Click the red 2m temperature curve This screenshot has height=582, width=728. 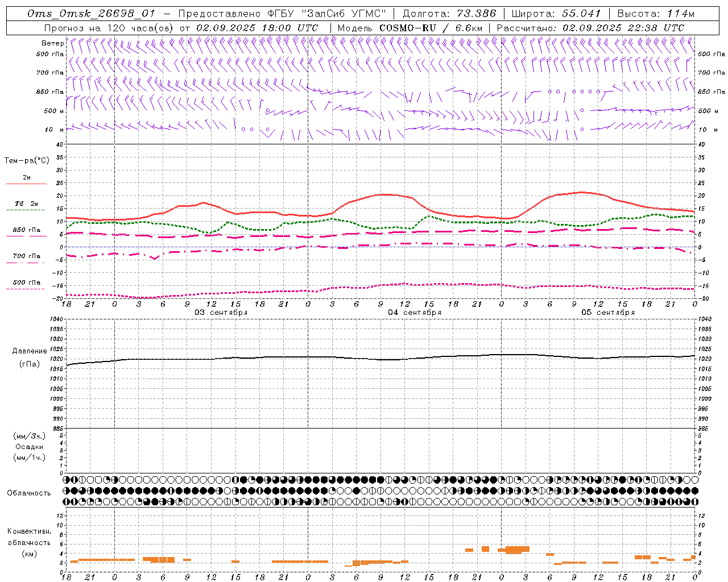[x=381, y=195]
